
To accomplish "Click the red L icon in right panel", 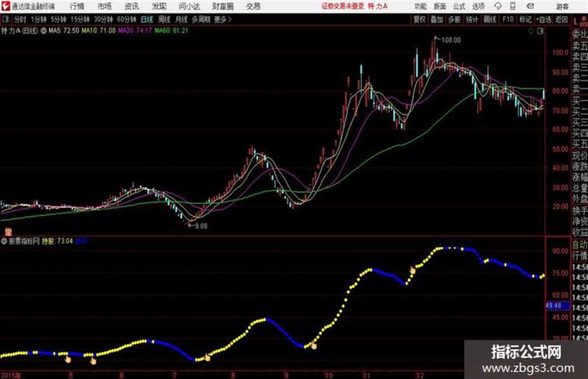I will click(x=576, y=21).
